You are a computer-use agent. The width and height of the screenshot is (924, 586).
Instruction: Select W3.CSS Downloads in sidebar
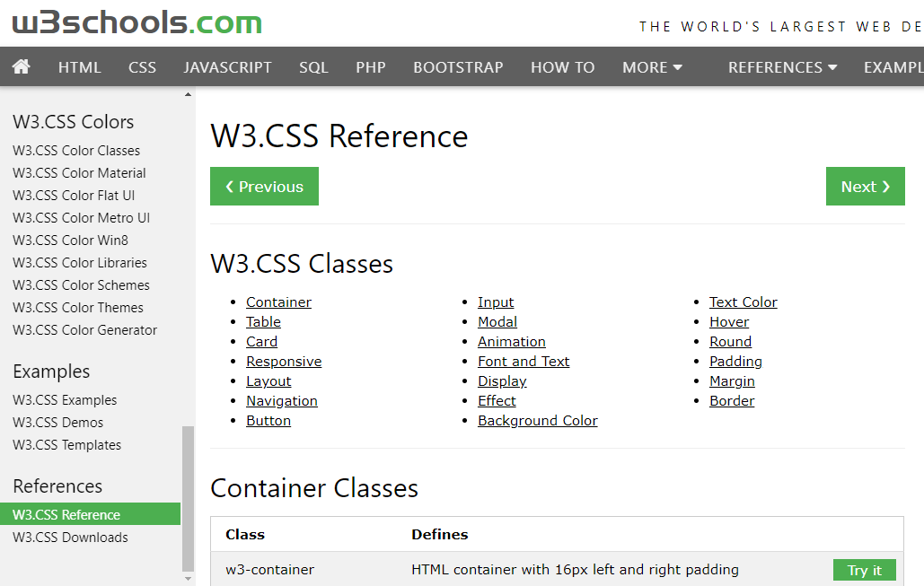(70, 538)
